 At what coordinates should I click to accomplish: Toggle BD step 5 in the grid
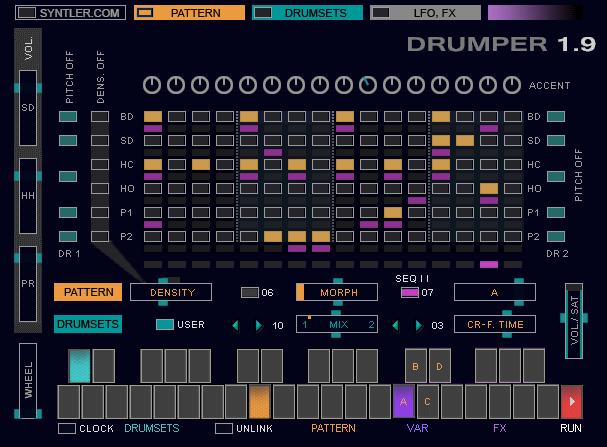(x=249, y=116)
